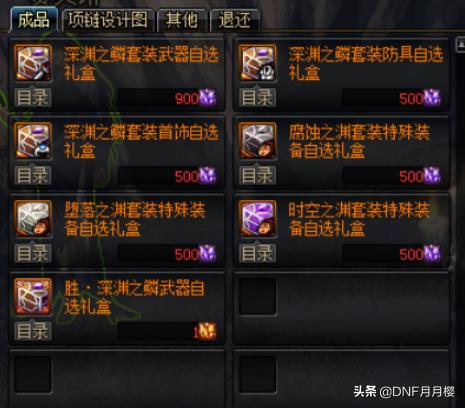Switch to the 成品 tab
Image resolution: width=465 pixels, height=408 pixels.
(34, 20)
